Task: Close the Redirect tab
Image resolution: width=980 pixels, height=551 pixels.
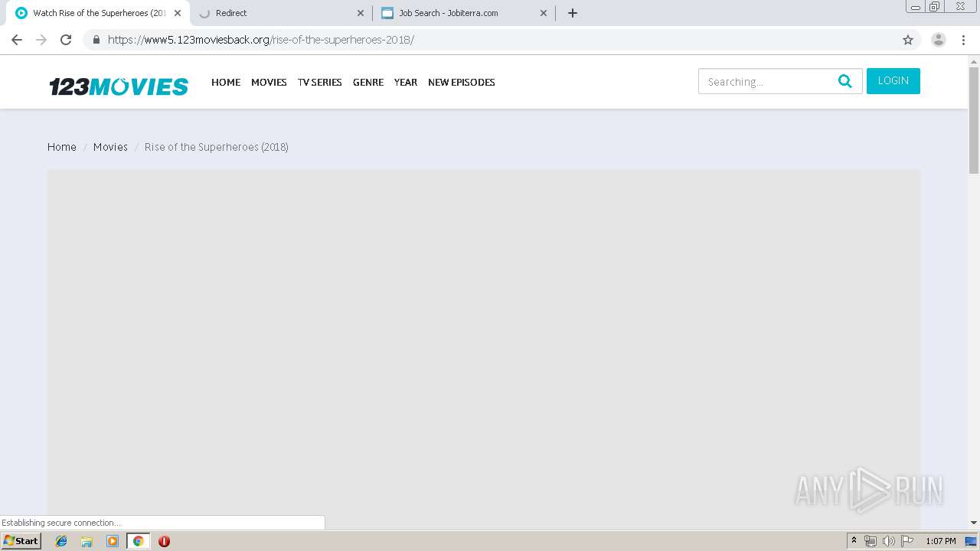Action: click(361, 13)
